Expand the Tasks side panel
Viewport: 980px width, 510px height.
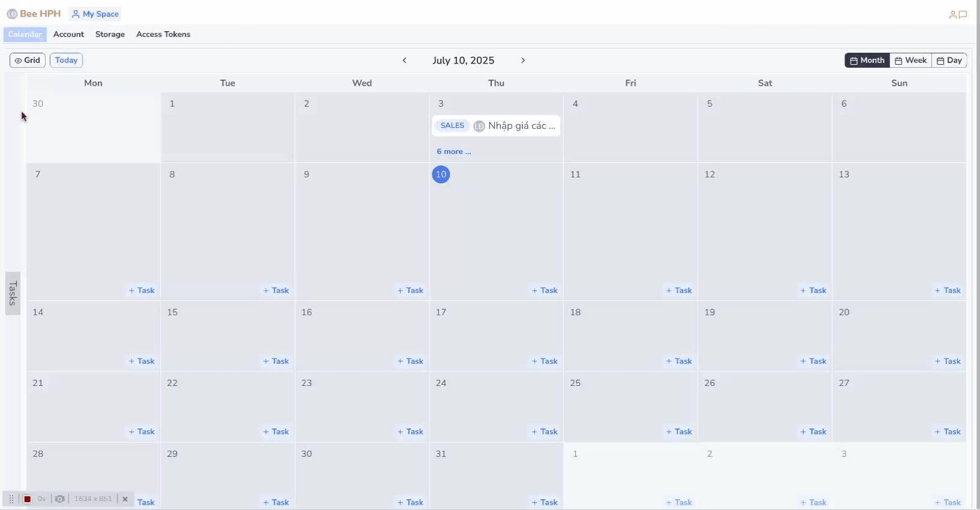[x=13, y=293]
